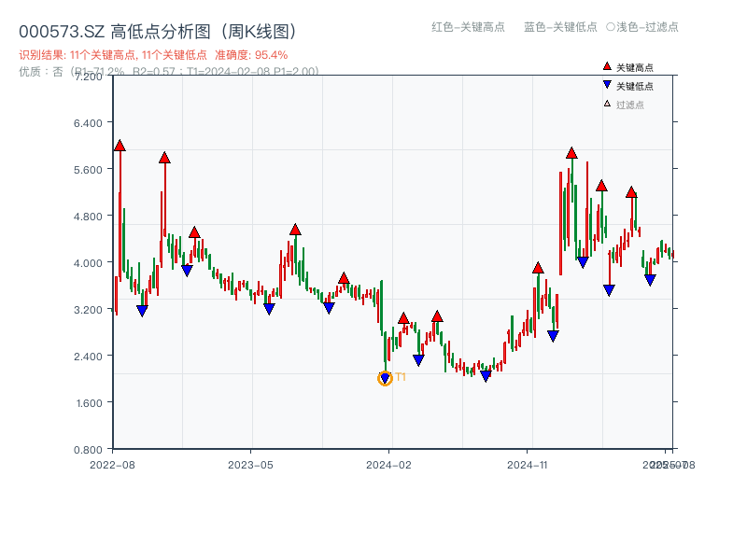
Task: Select the blue 关键低点 legend triangle icon
Action: pos(605,83)
